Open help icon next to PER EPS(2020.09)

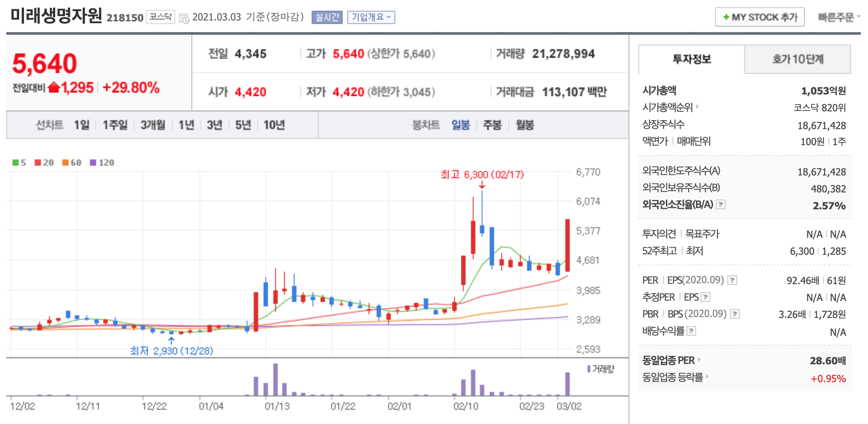pyautogui.click(x=732, y=280)
